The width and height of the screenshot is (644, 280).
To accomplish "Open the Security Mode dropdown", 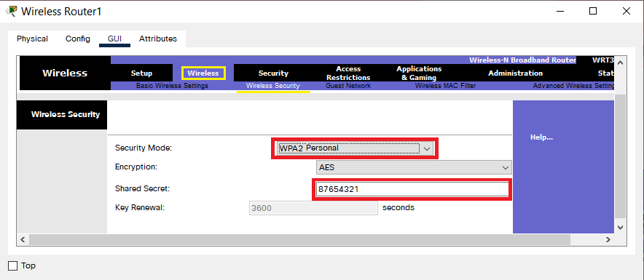I will pos(355,148).
